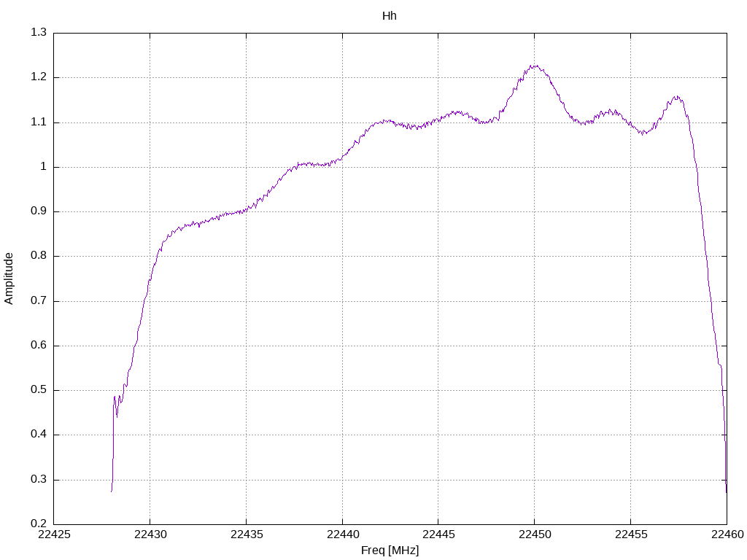Click the x-axis tick label 22435
The height and width of the screenshot is (560, 747).
tap(247, 534)
